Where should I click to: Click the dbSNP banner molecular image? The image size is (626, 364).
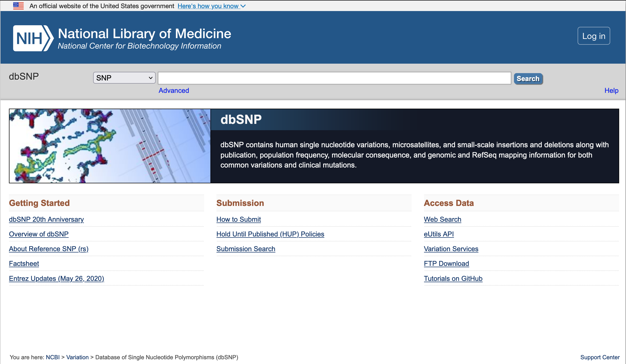pos(110,146)
